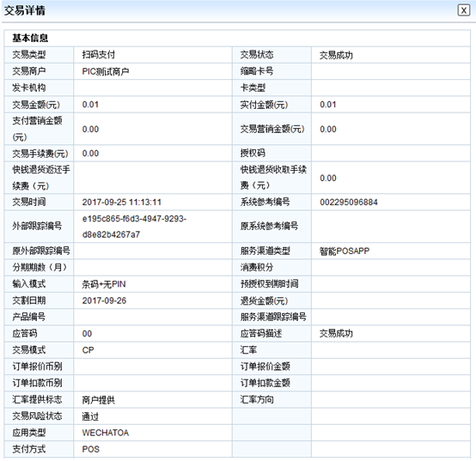Viewport: 476px width, 461px height.
Task: Click the transaction time 2017-09-25 11:13:11
Action: pos(121,203)
